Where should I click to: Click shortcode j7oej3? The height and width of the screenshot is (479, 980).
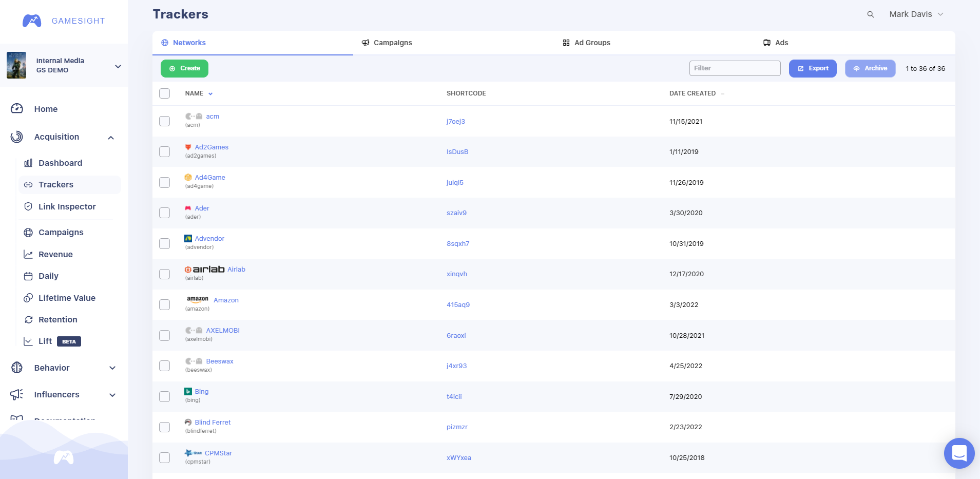coord(456,122)
